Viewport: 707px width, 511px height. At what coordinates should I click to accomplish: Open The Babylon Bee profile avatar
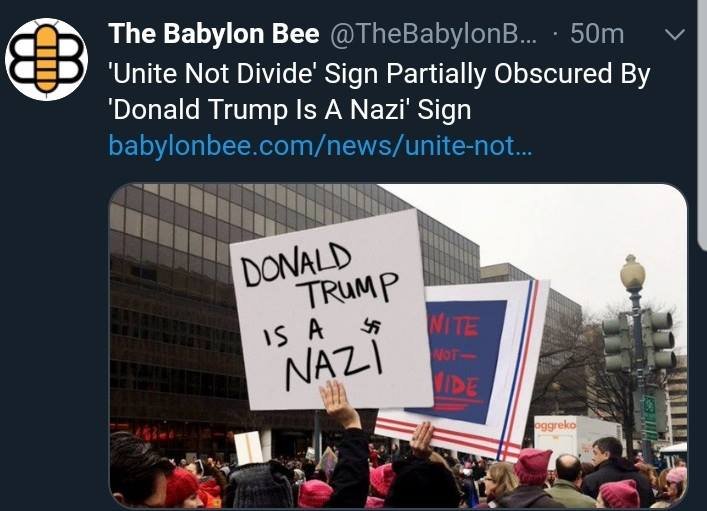[x=46, y=59]
